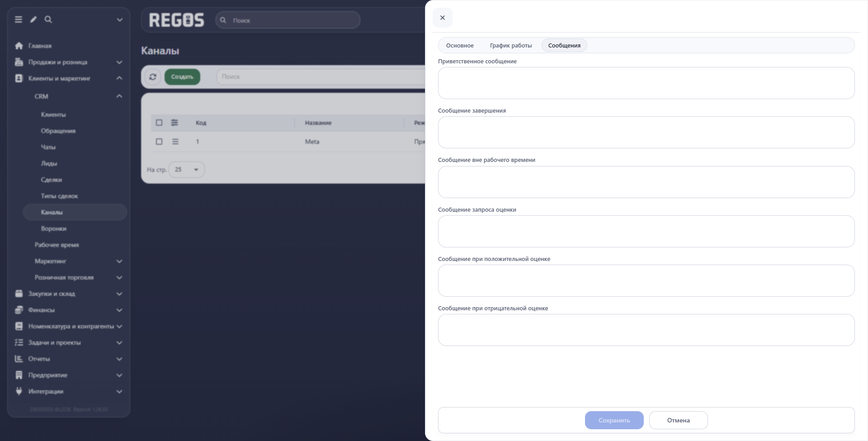This screenshot has height=441, width=868.
Task: Click the home icon next to Главная
Action: point(19,46)
